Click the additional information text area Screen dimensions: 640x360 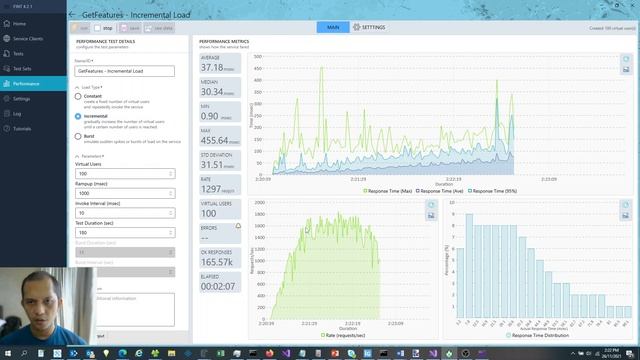tap(135, 309)
